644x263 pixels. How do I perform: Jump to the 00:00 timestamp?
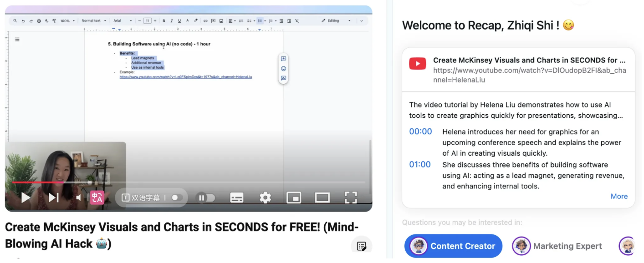[420, 131]
